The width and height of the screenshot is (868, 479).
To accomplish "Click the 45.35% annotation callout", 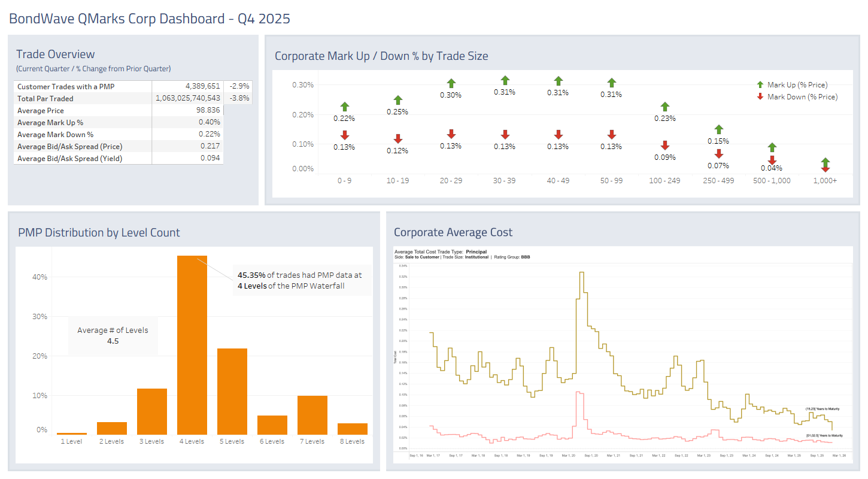I will [x=299, y=280].
